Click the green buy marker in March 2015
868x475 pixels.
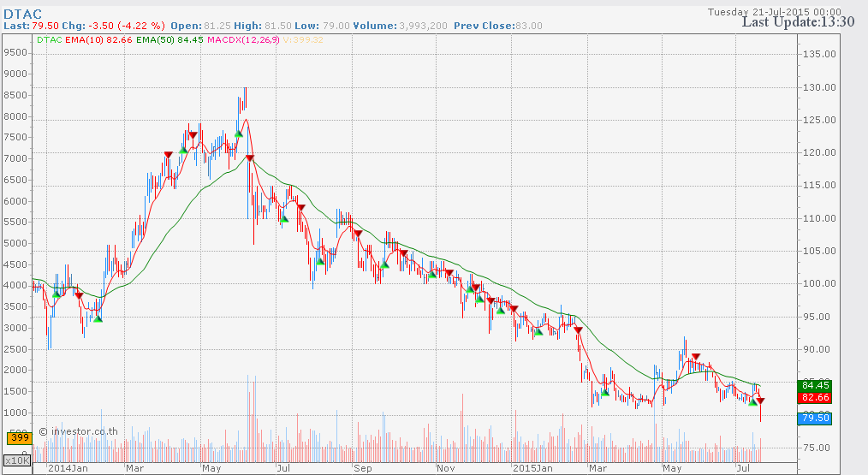point(605,393)
